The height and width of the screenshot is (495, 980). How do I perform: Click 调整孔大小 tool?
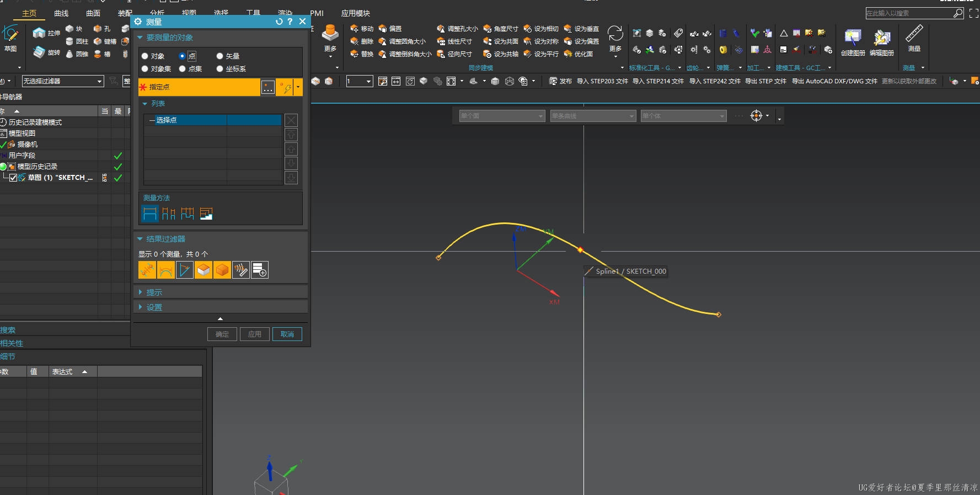[457, 29]
